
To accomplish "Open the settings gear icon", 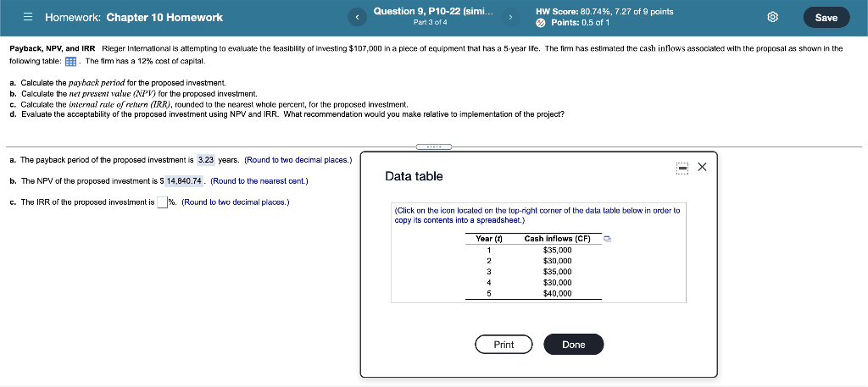I will pyautogui.click(x=773, y=18).
